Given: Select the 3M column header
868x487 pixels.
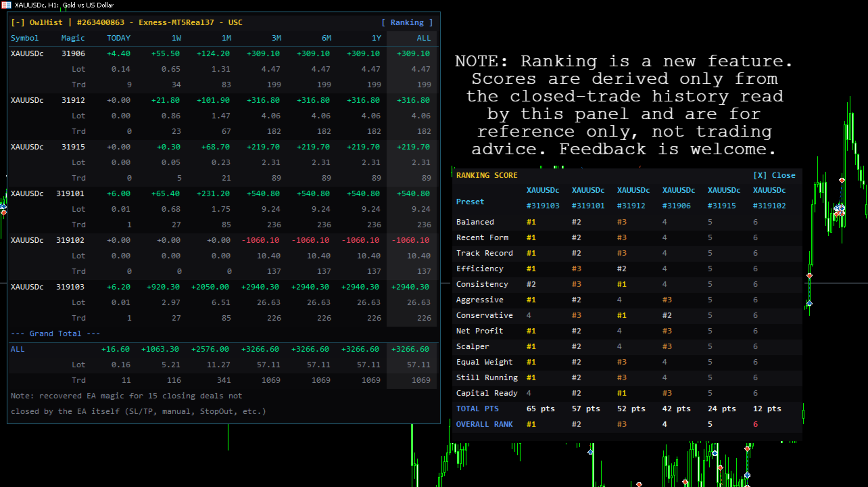Looking at the screenshot, I should pyautogui.click(x=275, y=38).
